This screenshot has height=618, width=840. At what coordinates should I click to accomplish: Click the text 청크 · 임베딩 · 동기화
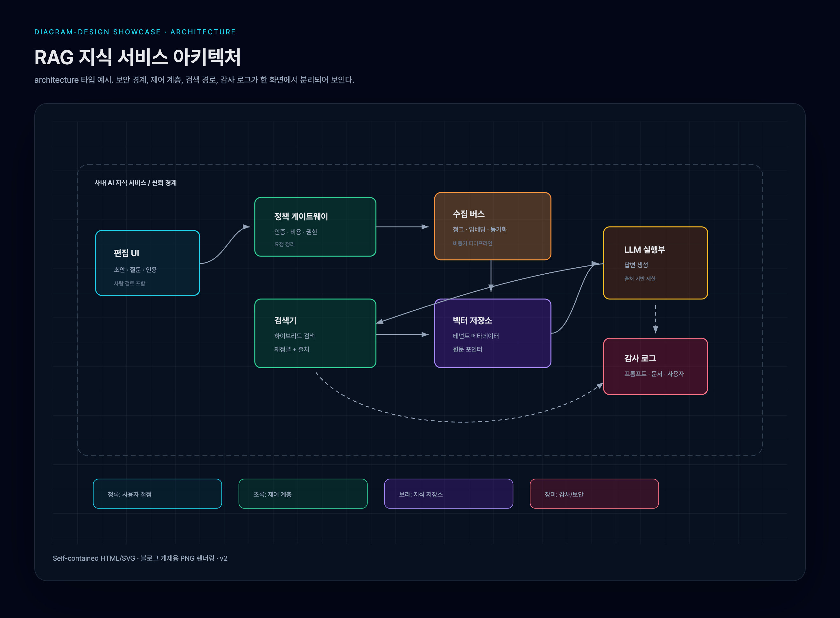[480, 229]
